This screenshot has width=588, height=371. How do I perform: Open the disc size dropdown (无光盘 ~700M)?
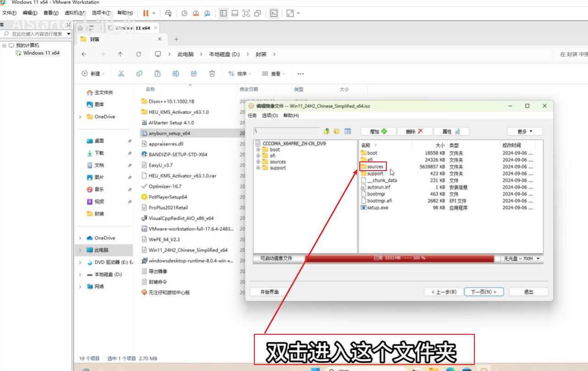click(x=522, y=259)
